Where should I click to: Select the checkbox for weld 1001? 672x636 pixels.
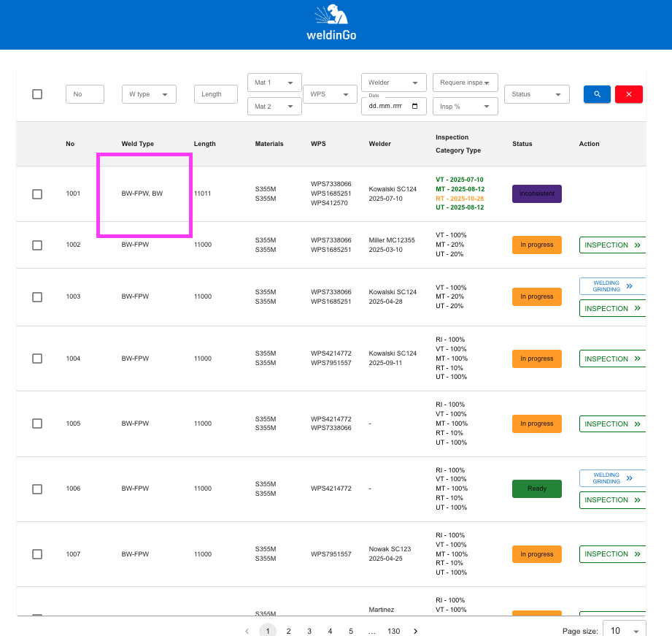[37, 194]
